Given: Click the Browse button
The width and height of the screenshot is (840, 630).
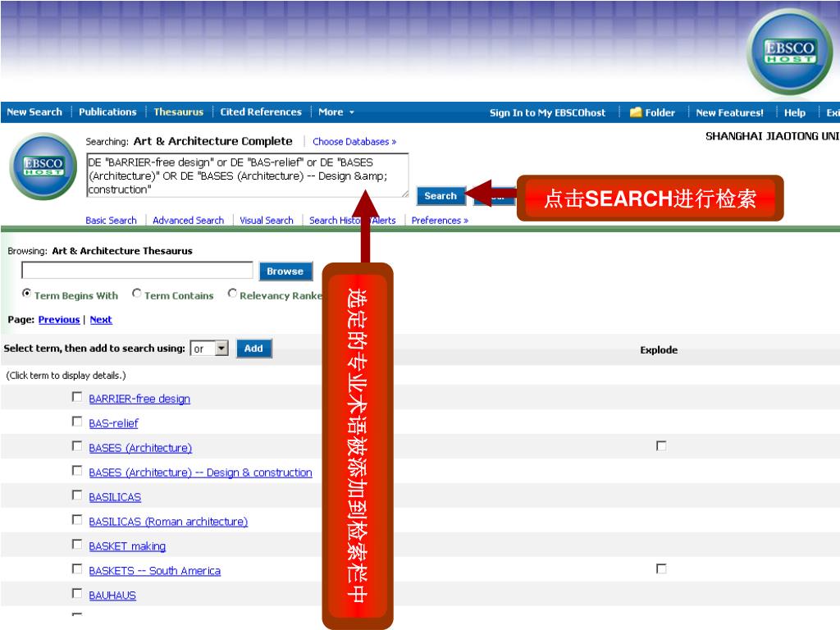Looking at the screenshot, I should click(285, 272).
